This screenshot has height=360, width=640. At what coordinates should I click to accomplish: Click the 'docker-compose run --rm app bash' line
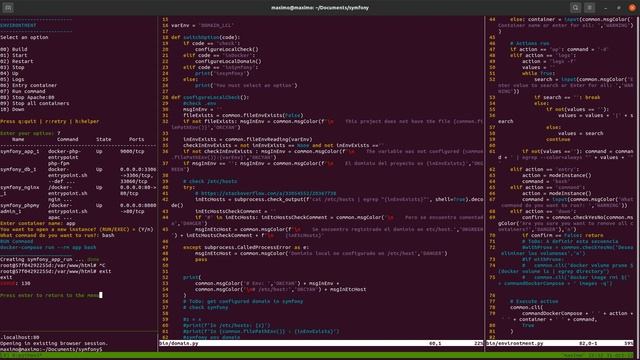[x=48, y=247]
